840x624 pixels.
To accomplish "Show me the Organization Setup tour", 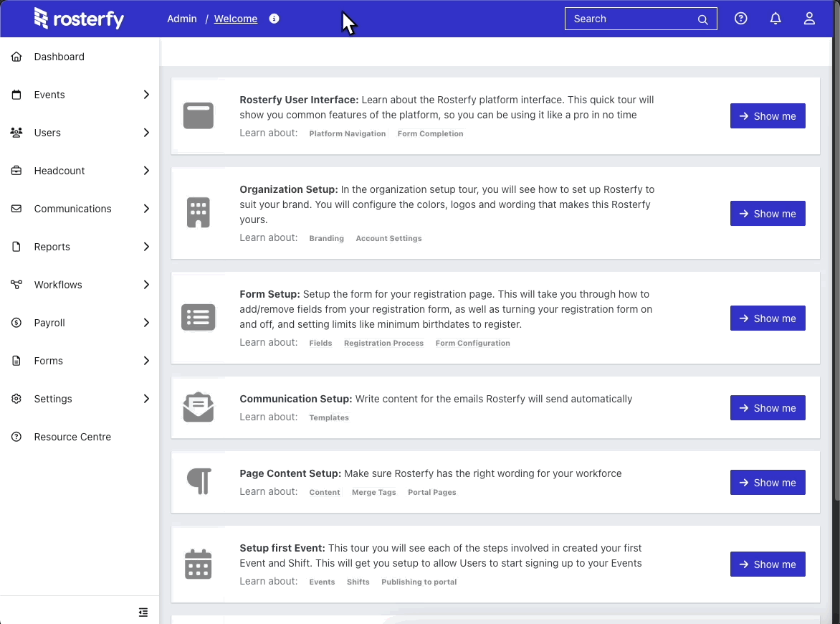I will point(767,213).
